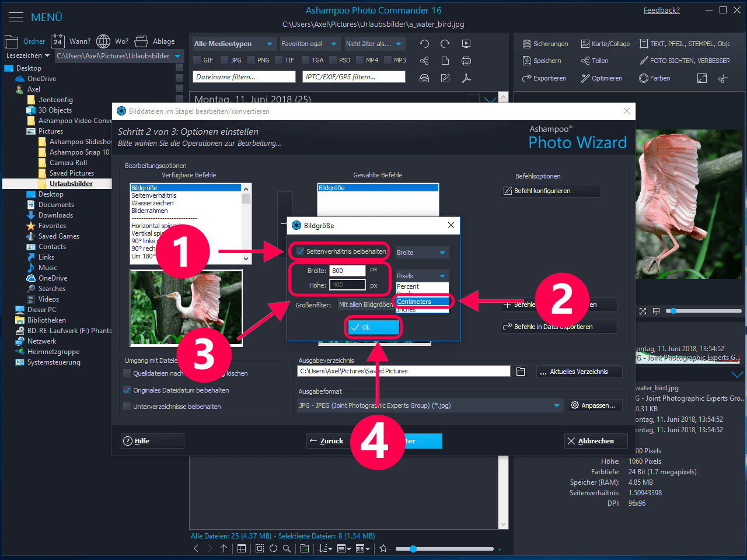This screenshot has height=560, width=747.
Task: Toggle Originales Dateidatum beibehalten checkbox
Action: (x=127, y=390)
